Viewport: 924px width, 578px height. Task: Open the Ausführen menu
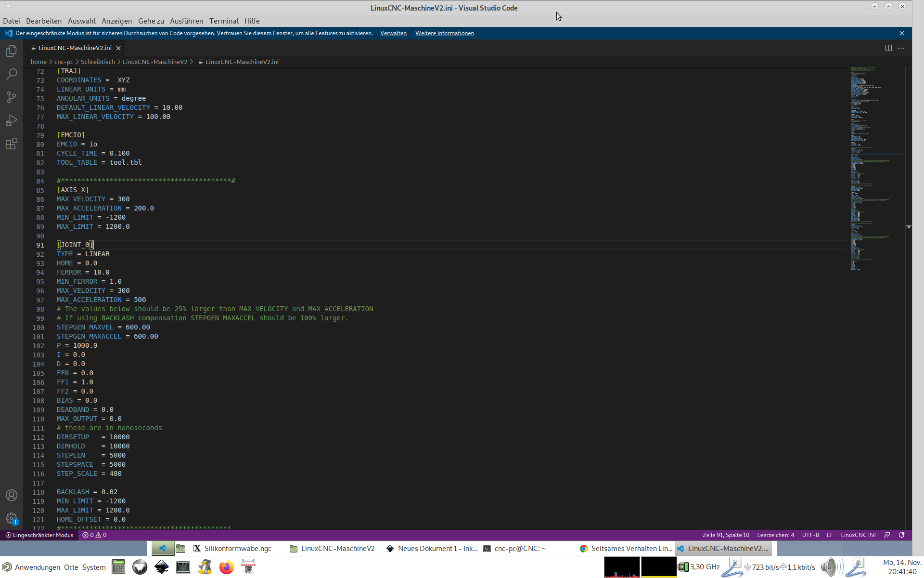pyautogui.click(x=186, y=21)
